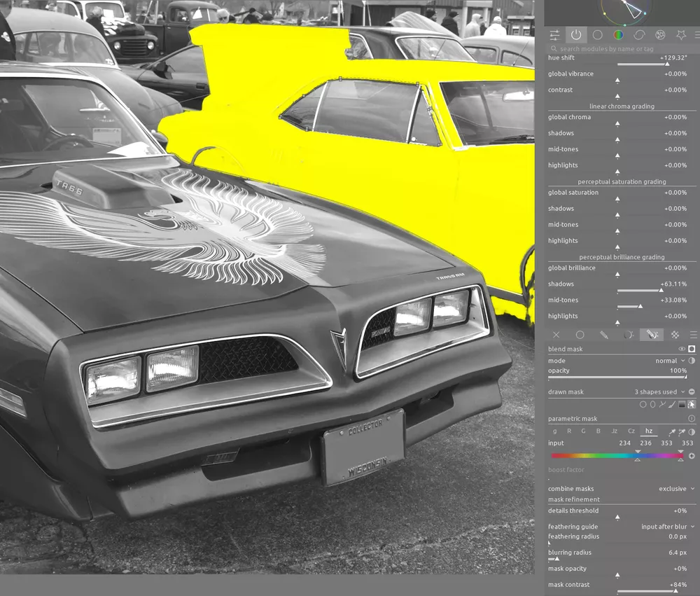The image size is (700, 596).
Task: Add an ellipse shape to drawn mask
Action: click(x=652, y=404)
